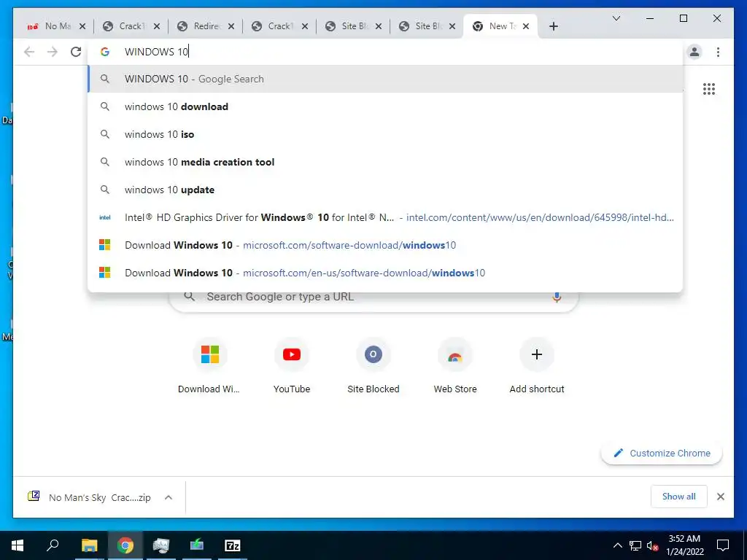The height and width of the screenshot is (560, 747).
Task: Close the New Tab tab
Action: point(526,26)
